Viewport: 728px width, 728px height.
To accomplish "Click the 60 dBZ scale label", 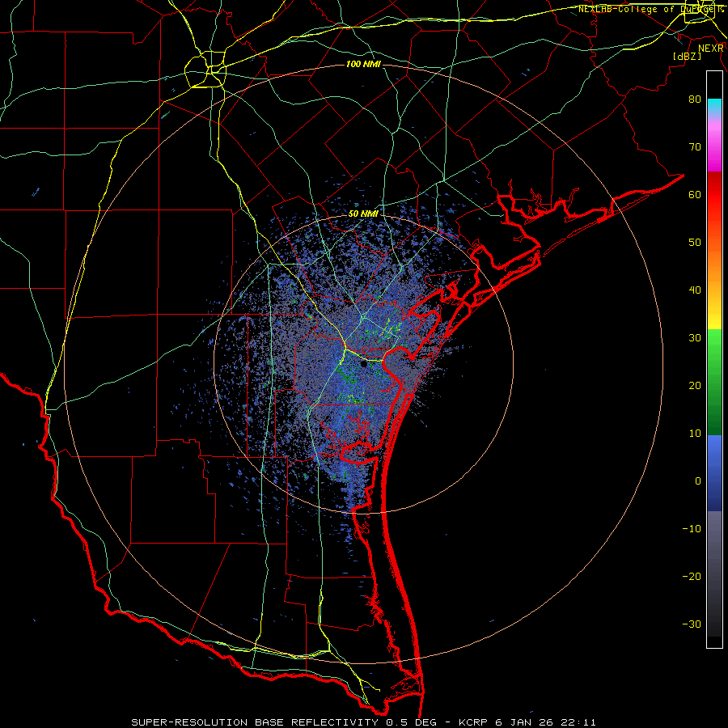I will [695, 194].
